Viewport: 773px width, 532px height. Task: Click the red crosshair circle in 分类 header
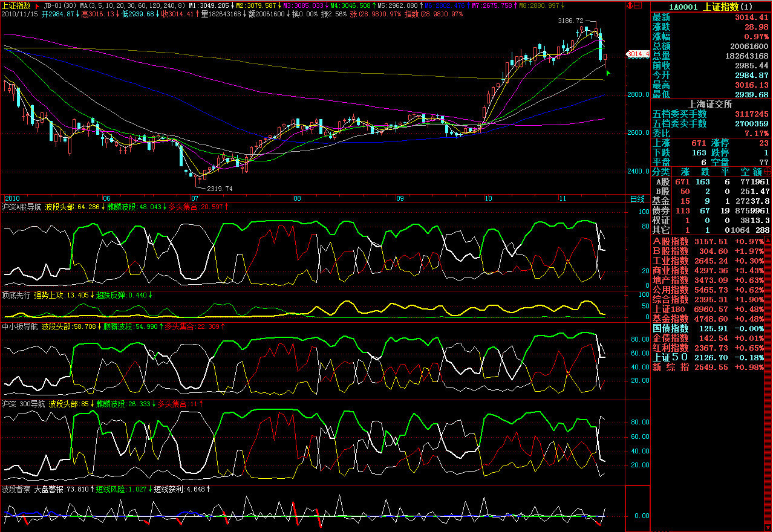click(x=768, y=172)
